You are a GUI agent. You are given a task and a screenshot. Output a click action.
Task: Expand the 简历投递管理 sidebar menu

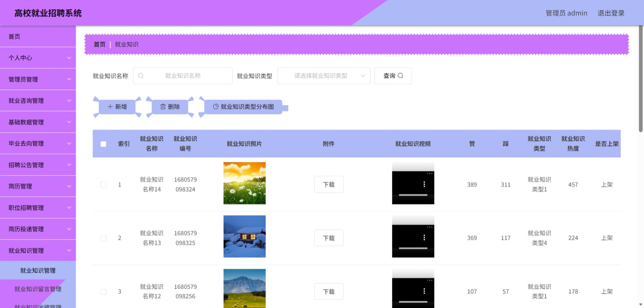click(x=38, y=229)
